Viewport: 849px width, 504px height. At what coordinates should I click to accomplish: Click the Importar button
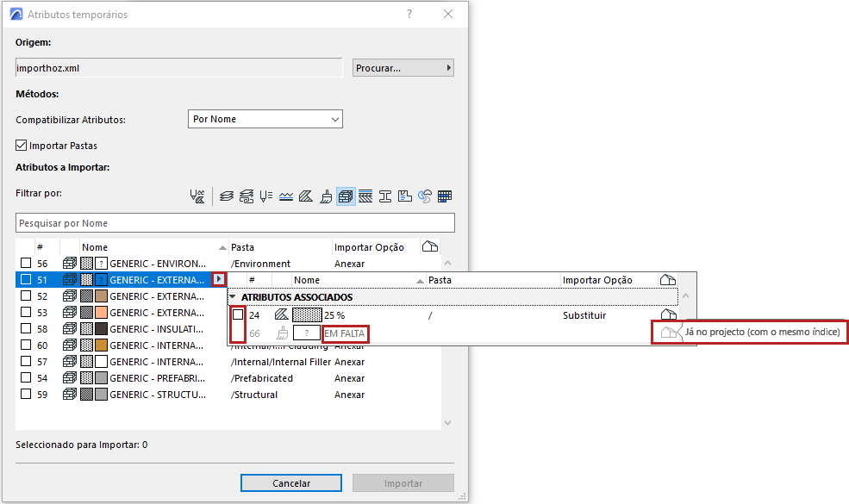(x=403, y=482)
